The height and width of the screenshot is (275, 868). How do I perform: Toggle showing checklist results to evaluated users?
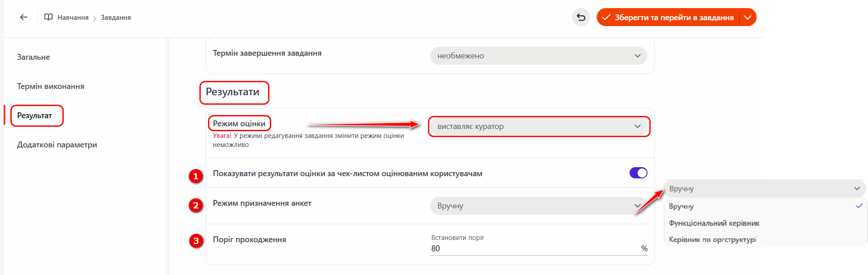[x=638, y=173]
